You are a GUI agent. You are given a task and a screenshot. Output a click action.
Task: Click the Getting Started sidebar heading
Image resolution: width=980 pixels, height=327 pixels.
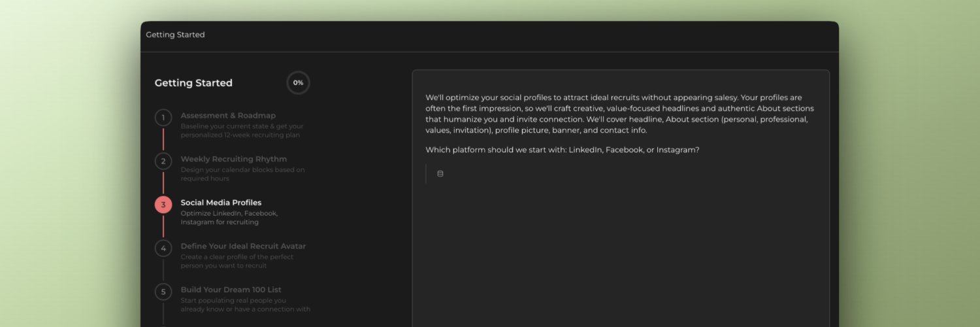(193, 83)
